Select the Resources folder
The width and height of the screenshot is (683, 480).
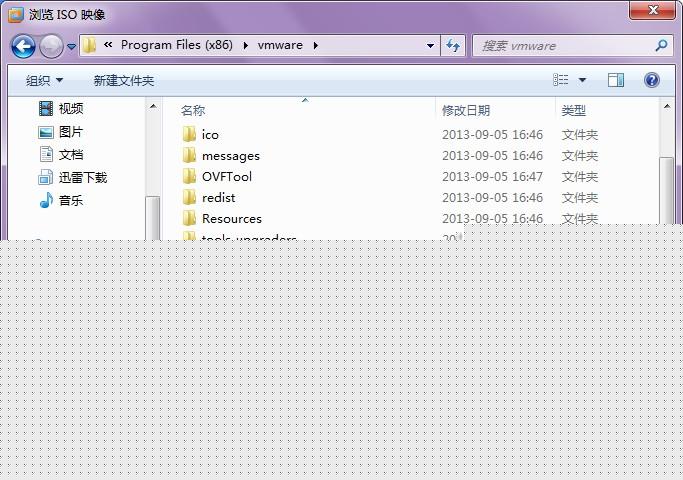[x=232, y=219]
